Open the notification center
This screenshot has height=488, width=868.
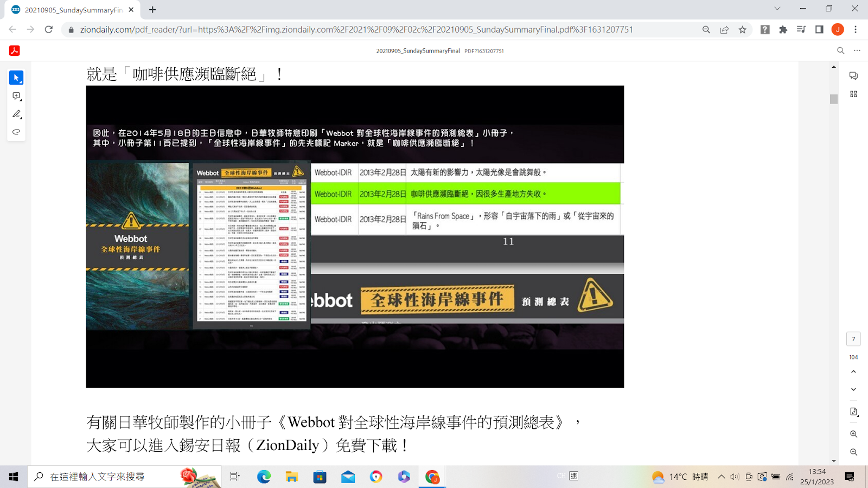click(x=850, y=477)
